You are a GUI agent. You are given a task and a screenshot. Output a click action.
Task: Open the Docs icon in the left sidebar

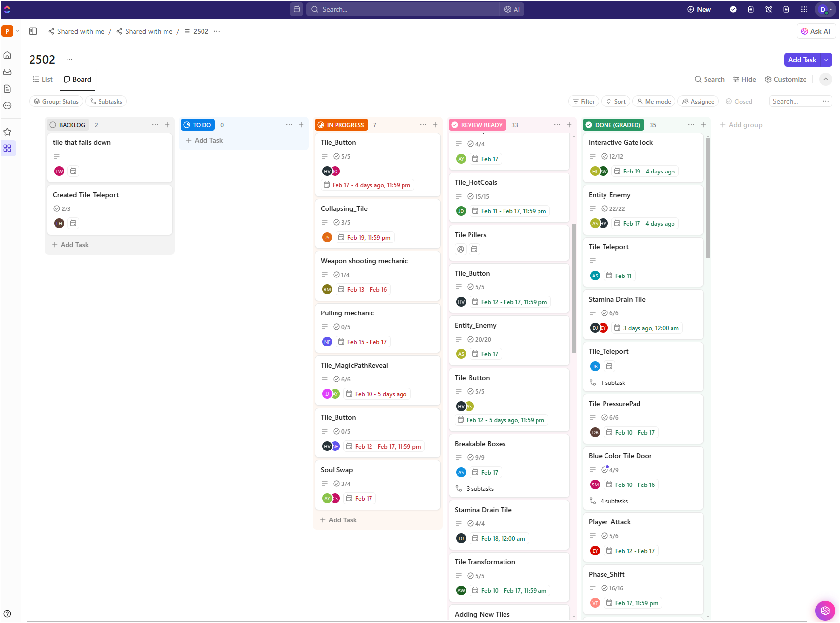[x=7, y=89]
